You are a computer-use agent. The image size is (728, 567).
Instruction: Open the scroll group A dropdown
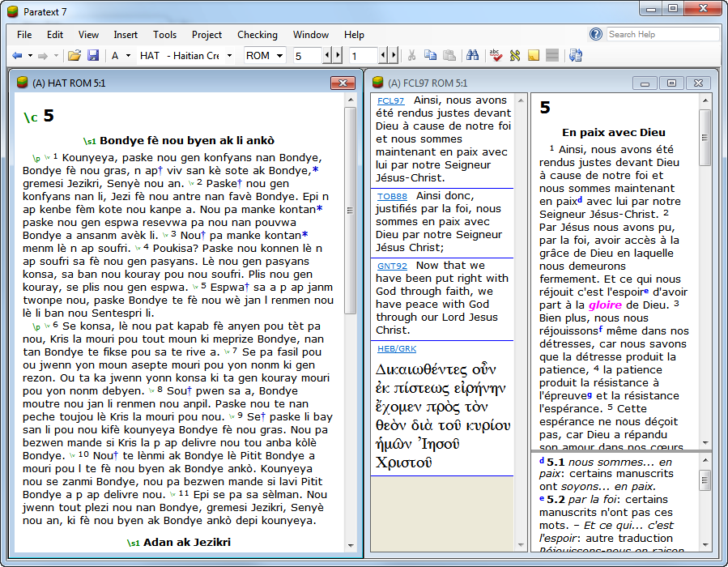[x=121, y=56]
